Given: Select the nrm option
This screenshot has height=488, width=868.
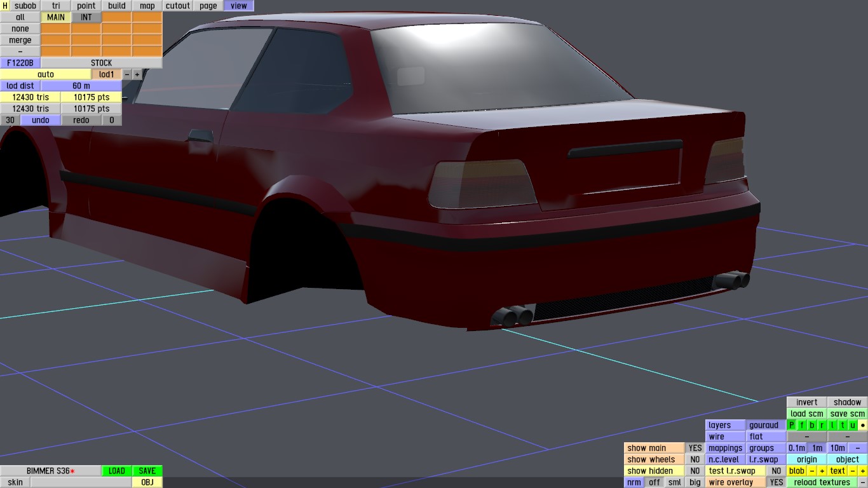Looking at the screenshot, I should (634, 482).
